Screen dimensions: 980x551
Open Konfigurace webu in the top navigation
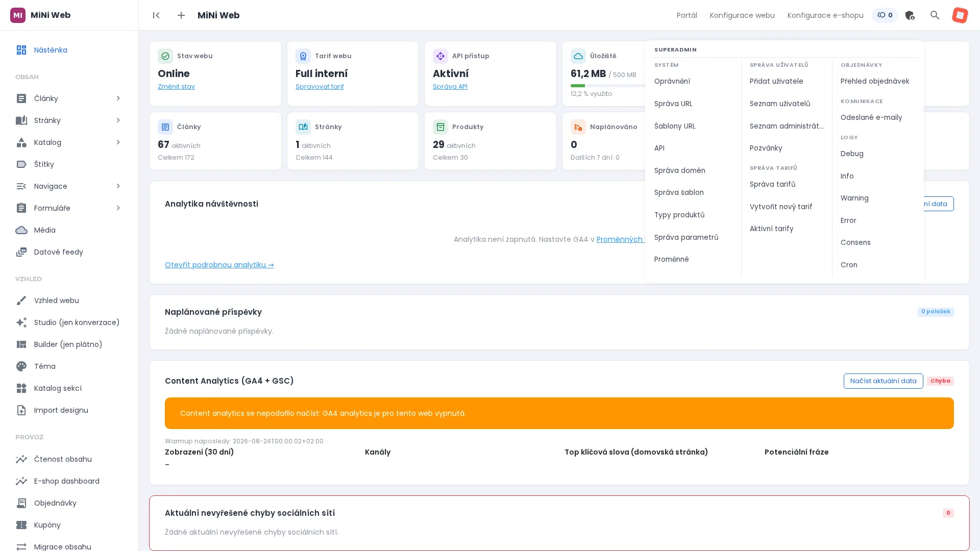pyautogui.click(x=742, y=15)
